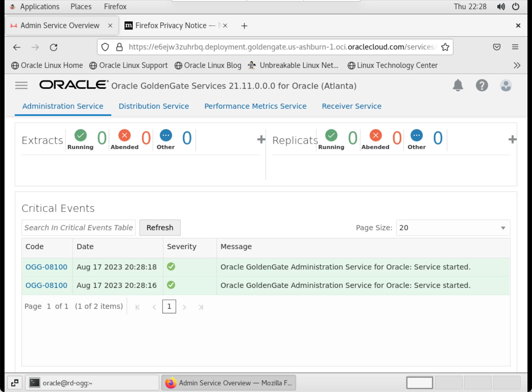
Task: Open Unbreakable Linux Network bookmark
Action: click(x=293, y=65)
